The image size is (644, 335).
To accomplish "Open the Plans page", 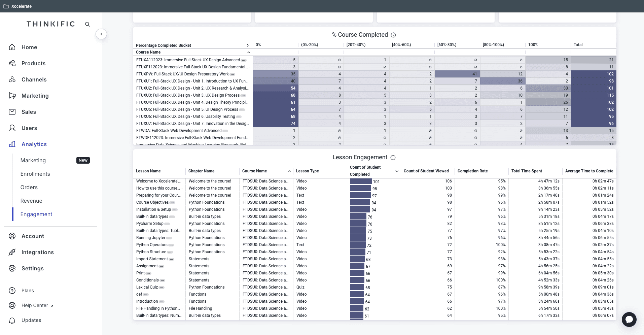I will [28, 291].
